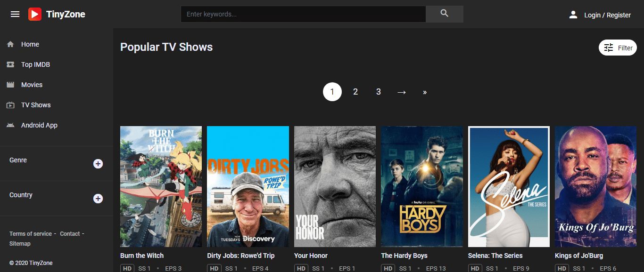Open Terms of service link

[x=31, y=234]
